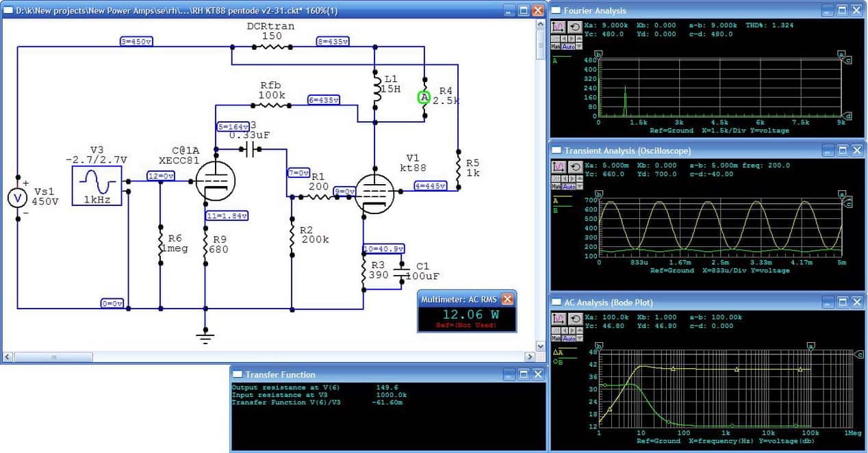Select the Rfb 100k resistor
Image resolution: width=868 pixels, height=453 pixels.
272,105
